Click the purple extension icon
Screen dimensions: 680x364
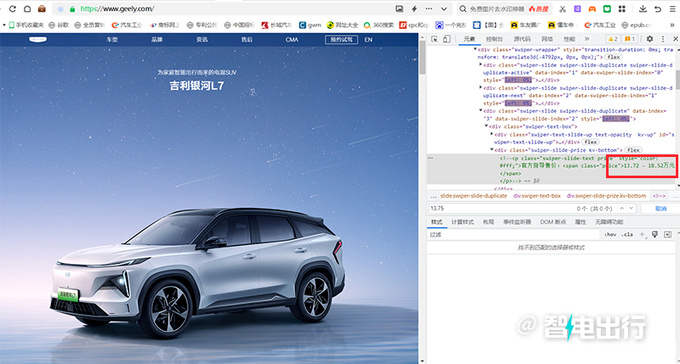577,9
